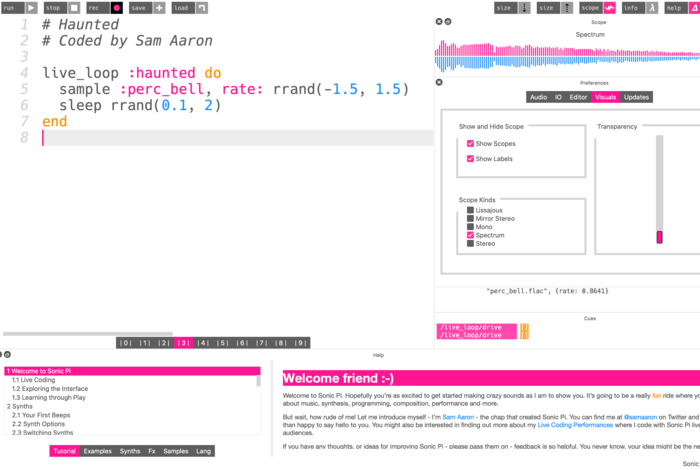Viewport: 700px width, 470px height.
Task: Click the perc_bell.flac log message
Action: point(547,291)
